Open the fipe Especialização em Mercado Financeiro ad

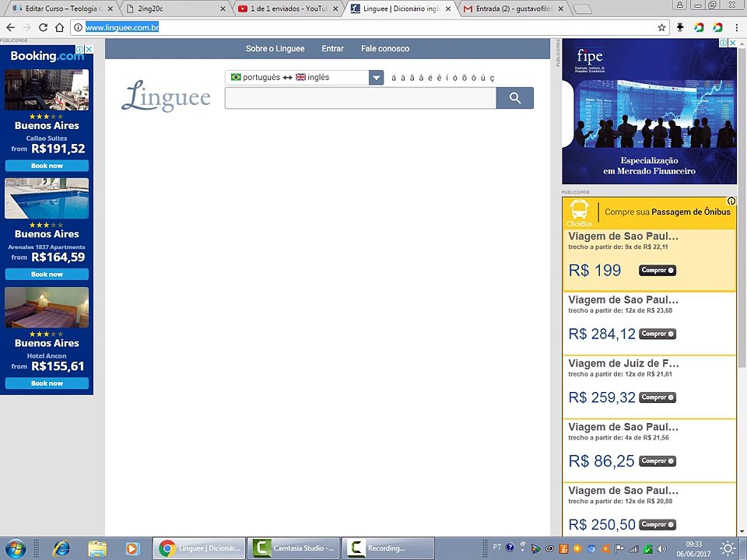tap(649, 111)
